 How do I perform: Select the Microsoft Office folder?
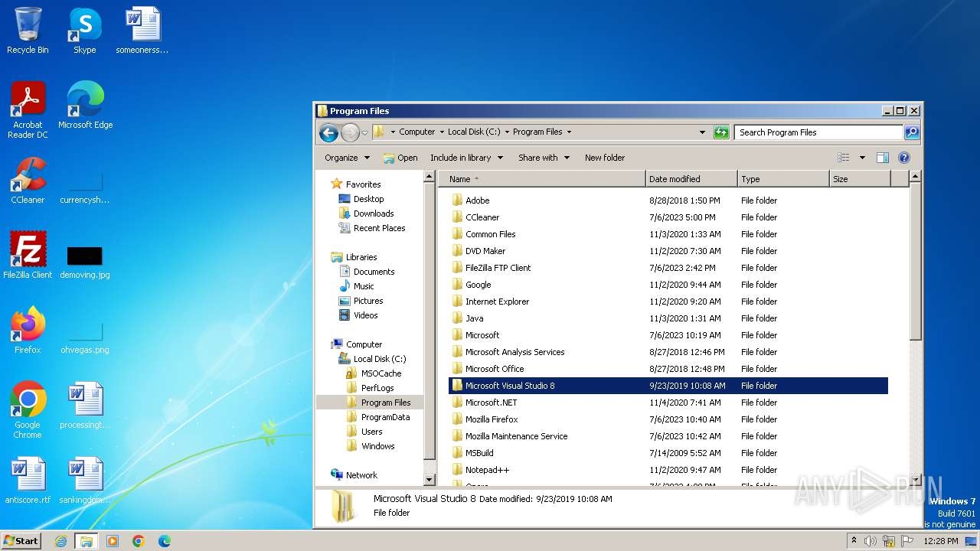click(x=668, y=369)
